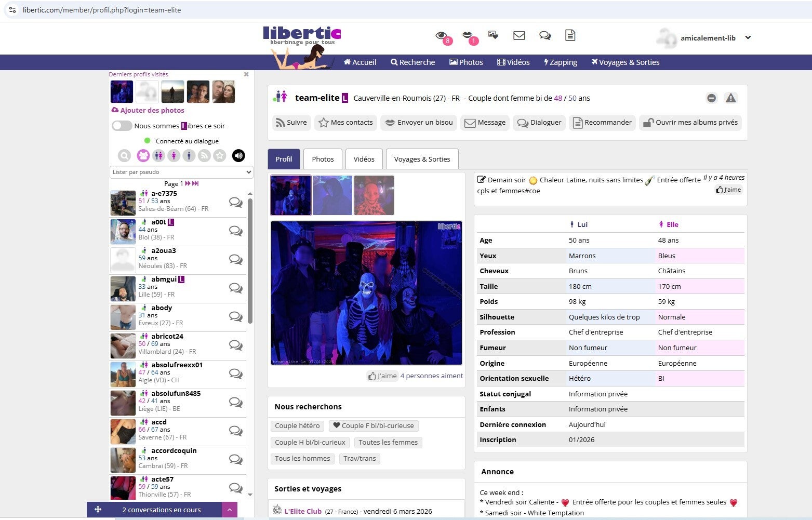Open Recherche in navigation bar
The width and height of the screenshot is (812, 520).
pyautogui.click(x=413, y=62)
